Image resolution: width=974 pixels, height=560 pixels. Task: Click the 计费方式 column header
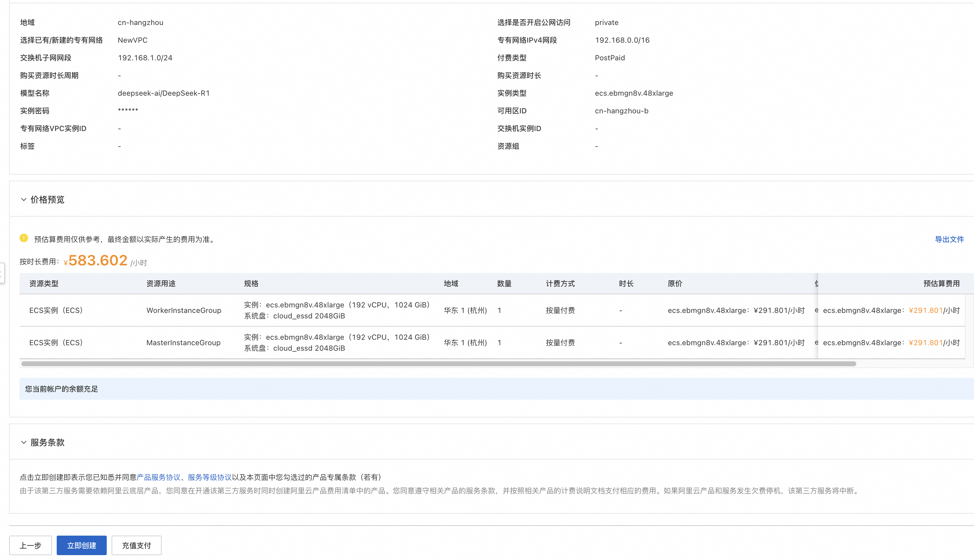click(x=560, y=284)
